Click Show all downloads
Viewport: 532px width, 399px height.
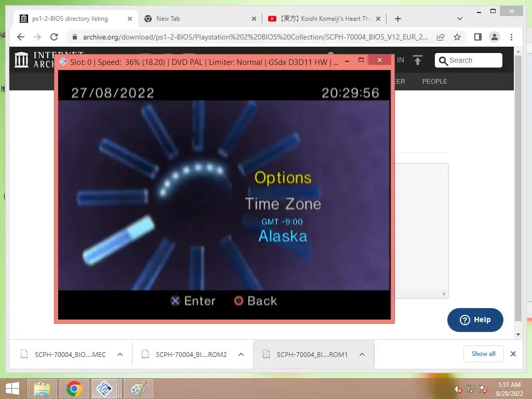484,354
